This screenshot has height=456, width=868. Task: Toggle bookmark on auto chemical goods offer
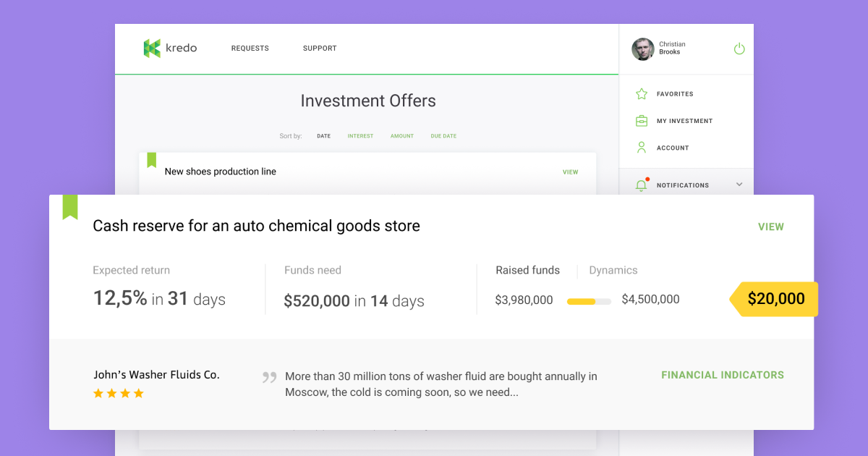point(69,207)
